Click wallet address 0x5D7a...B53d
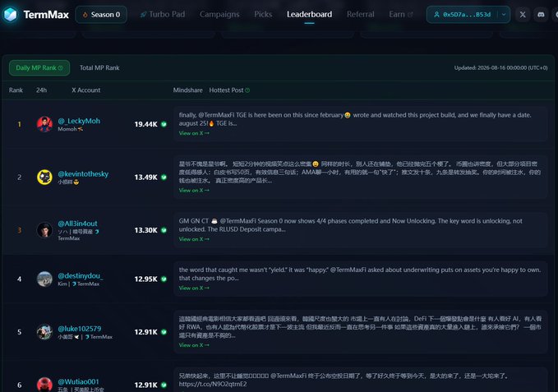558x392 pixels. pyautogui.click(x=463, y=15)
